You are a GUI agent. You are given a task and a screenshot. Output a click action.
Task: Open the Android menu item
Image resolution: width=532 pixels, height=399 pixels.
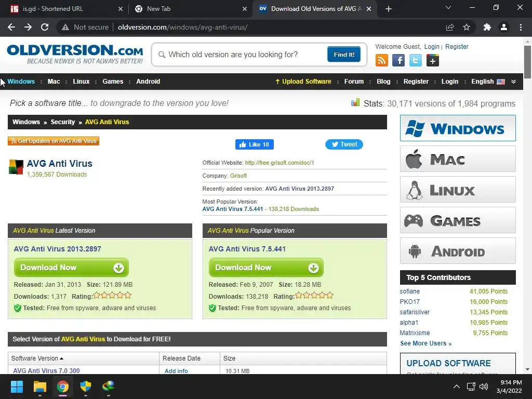coord(148,82)
